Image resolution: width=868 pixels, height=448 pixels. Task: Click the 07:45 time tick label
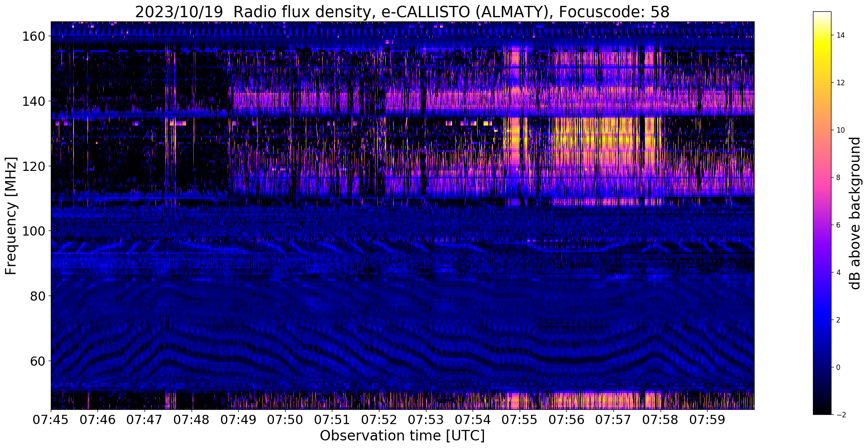[51, 420]
